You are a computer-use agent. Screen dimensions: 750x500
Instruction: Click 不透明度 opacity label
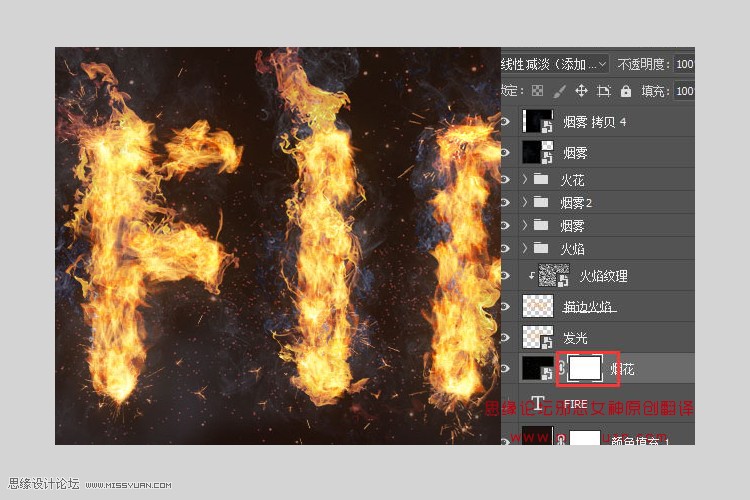[x=642, y=64]
